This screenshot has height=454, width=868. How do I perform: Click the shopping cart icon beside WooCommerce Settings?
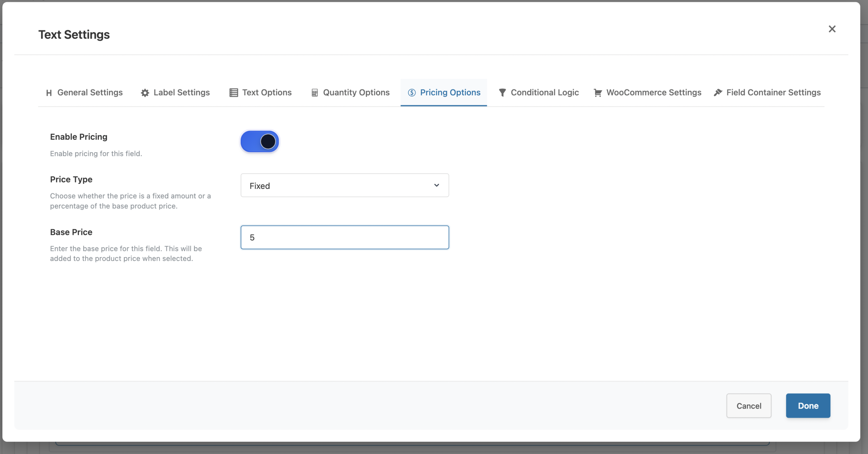click(x=598, y=93)
